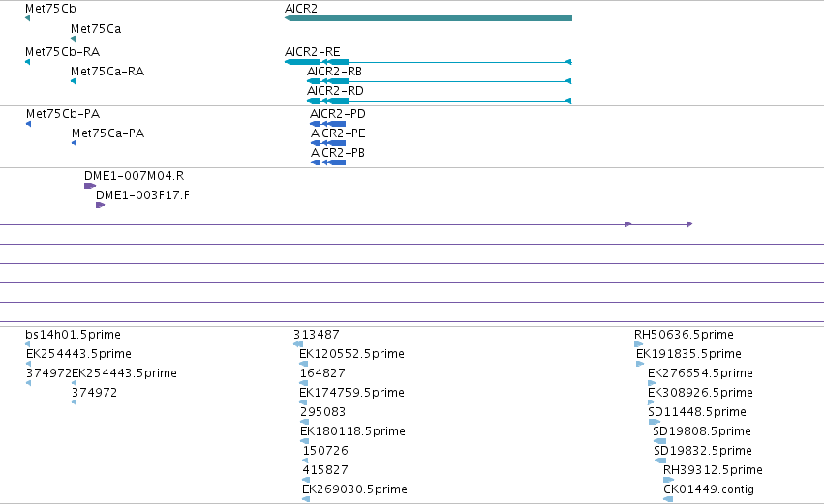Select the 313487 EST feature
Screen dimensions: 824x504
click(298, 344)
